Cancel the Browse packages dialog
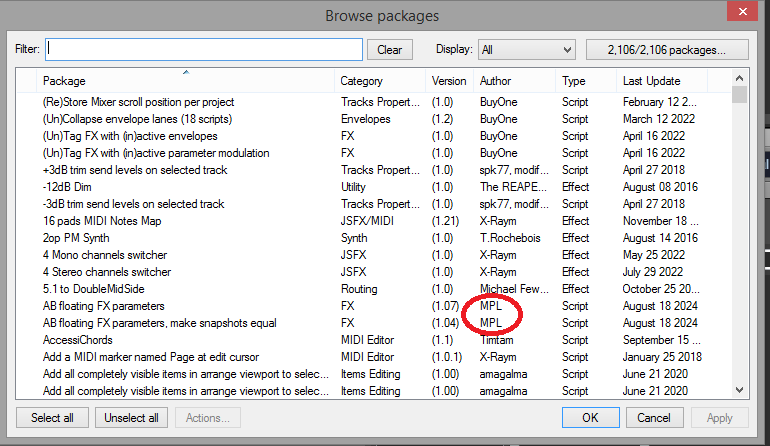Image resolution: width=770 pixels, height=446 pixels. pos(654,418)
